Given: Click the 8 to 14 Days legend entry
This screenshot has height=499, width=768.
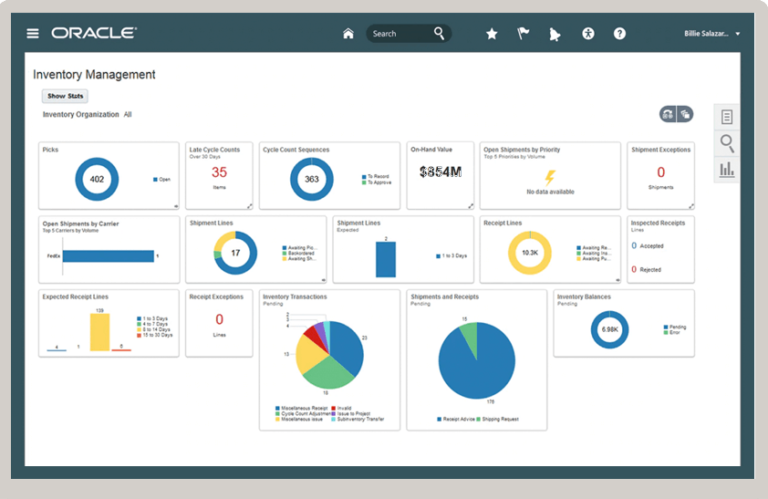Looking at the screenshot, I should pos(153,330).
